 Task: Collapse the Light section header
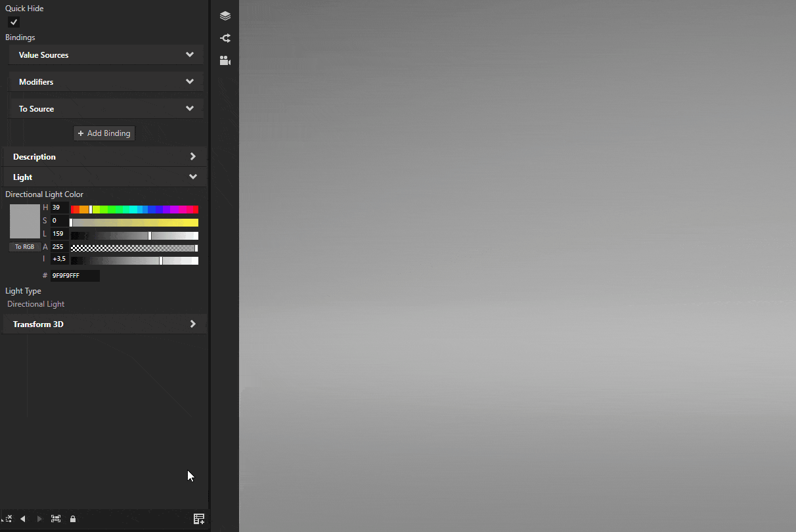(105, 176)
